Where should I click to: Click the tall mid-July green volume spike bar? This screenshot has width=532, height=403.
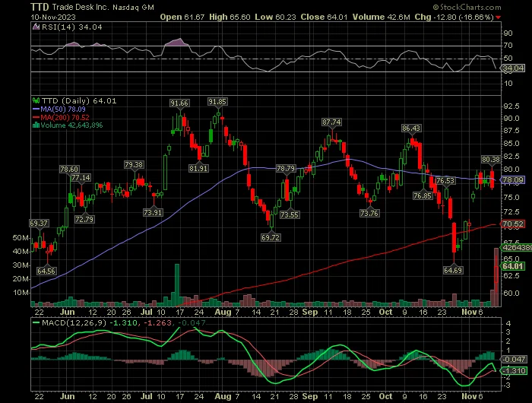click(x=177, y=285)
